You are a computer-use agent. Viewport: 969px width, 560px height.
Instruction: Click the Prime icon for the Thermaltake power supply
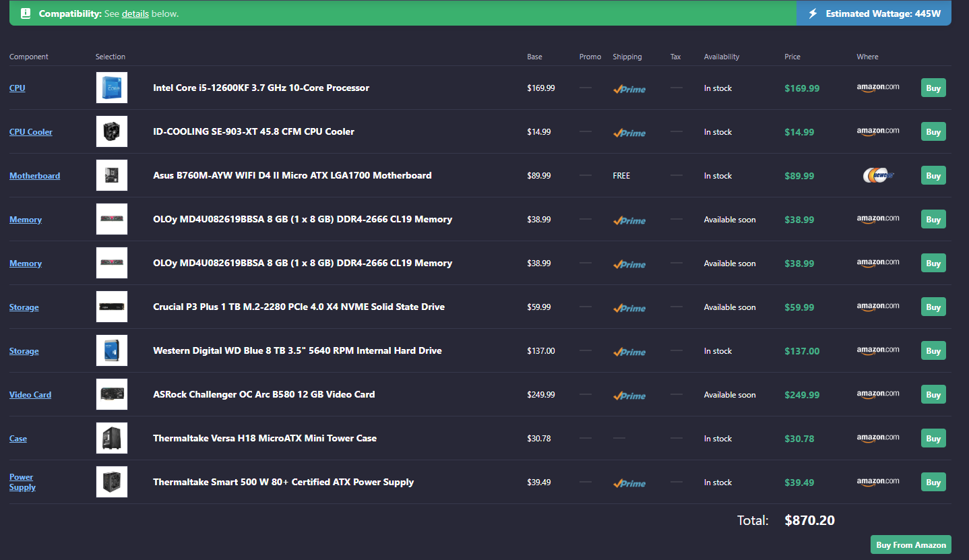pyautogui.click(x=629, y=483)
